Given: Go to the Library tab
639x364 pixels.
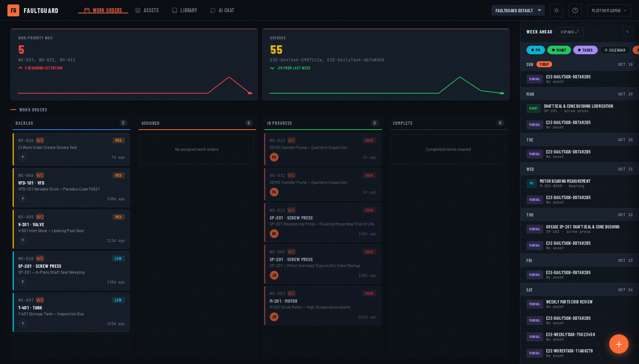Looking at the screenshot, I should pyautogui.click(x=185, y=10).
